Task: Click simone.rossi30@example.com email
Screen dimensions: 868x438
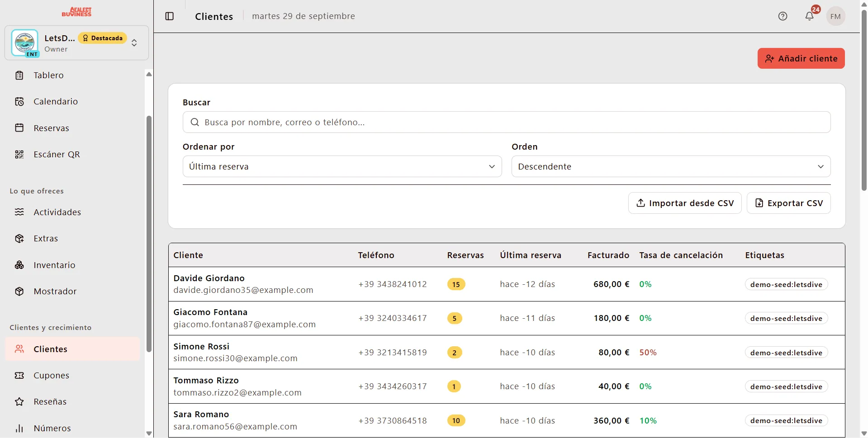Action: 235,358
